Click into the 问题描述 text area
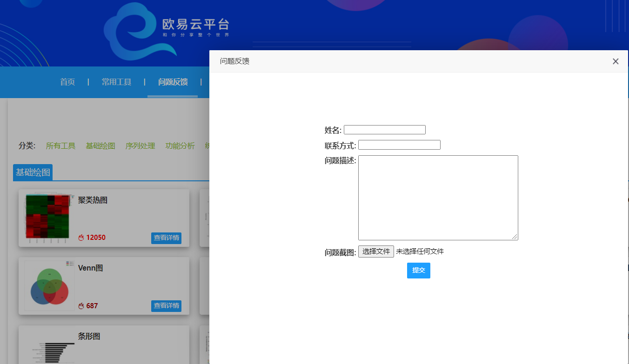 (438, 198)
